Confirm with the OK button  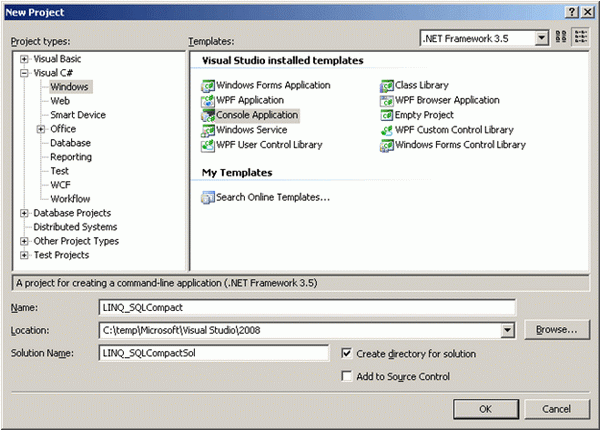[486, 409]
